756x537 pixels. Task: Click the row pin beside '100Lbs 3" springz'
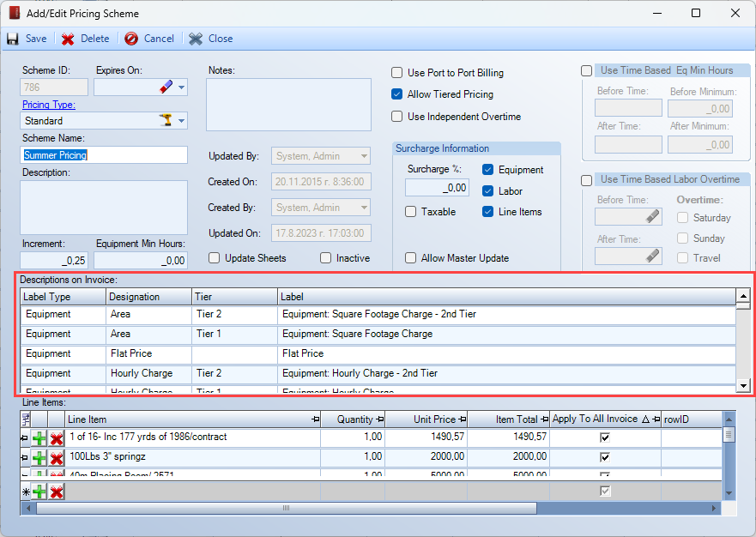[24, 457]
